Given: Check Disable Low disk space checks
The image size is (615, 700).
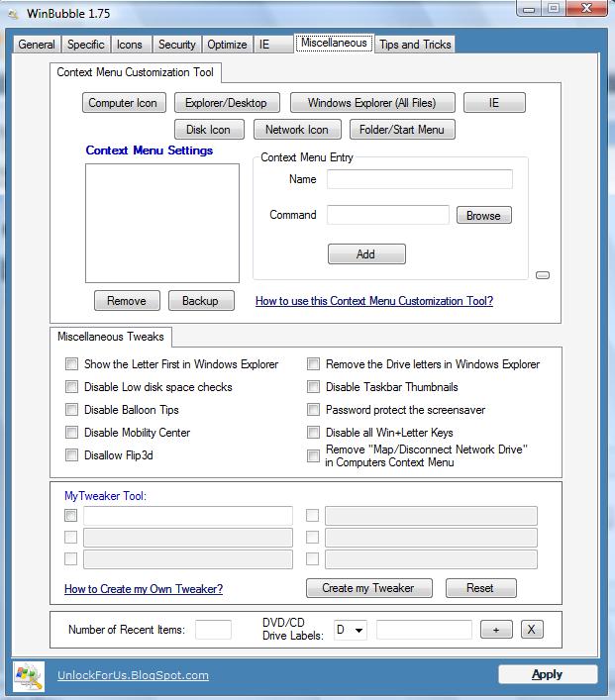Looking at the screenshot, I should (x=71, y=386).
